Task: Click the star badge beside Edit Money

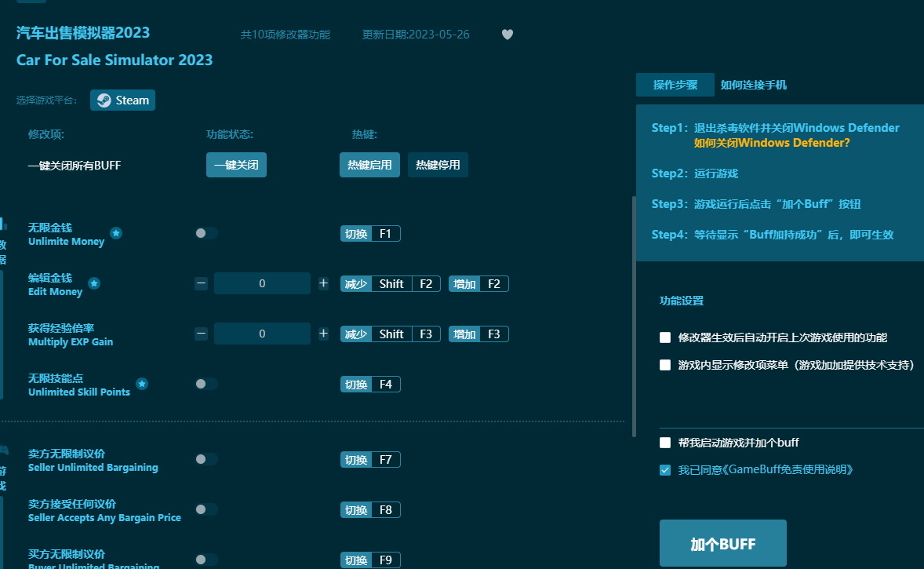Action: click(x=93, y=283)
